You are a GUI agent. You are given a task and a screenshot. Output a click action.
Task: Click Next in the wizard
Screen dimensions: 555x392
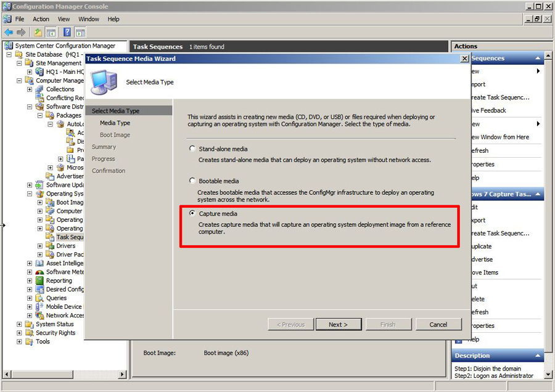339,324
